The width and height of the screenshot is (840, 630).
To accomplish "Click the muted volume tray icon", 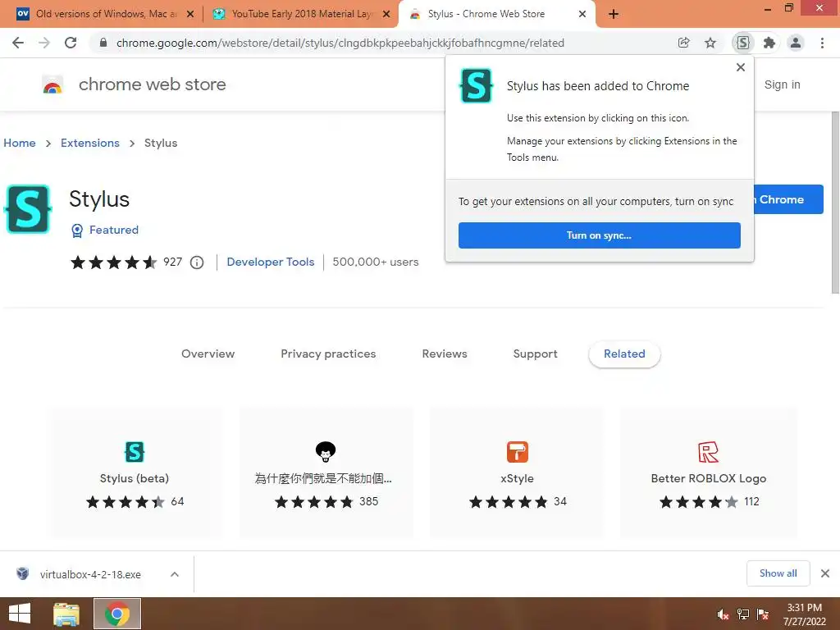I will tap(723, 614).
